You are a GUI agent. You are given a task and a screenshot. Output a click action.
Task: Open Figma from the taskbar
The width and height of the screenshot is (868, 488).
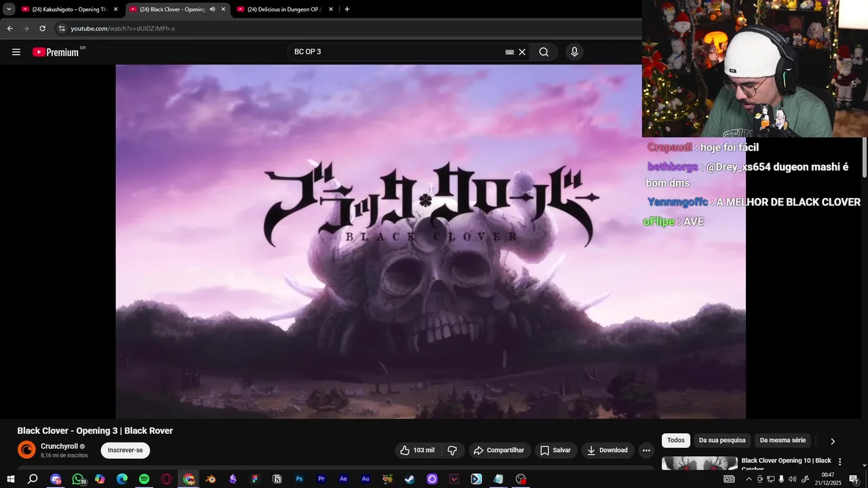click(255, 479)
